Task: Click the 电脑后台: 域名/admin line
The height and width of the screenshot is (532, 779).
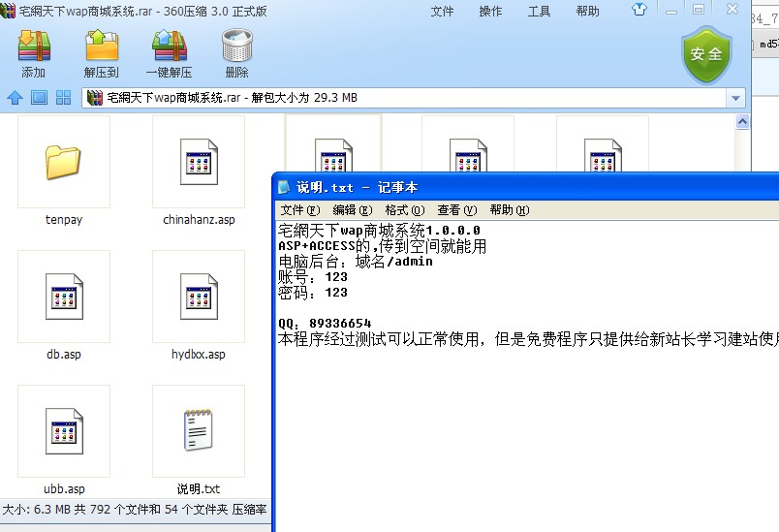Action: (356, 262)
